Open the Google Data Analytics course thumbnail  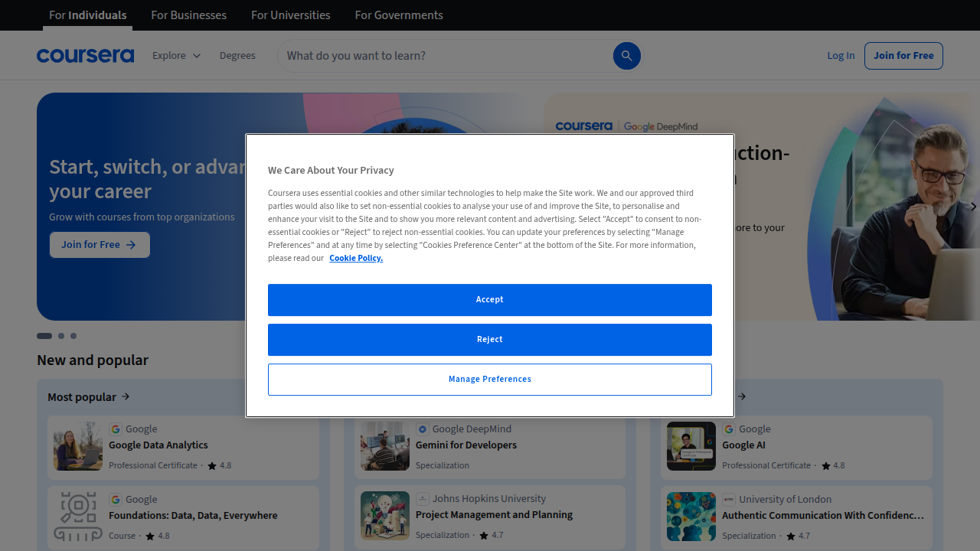(x=78, y=446)
